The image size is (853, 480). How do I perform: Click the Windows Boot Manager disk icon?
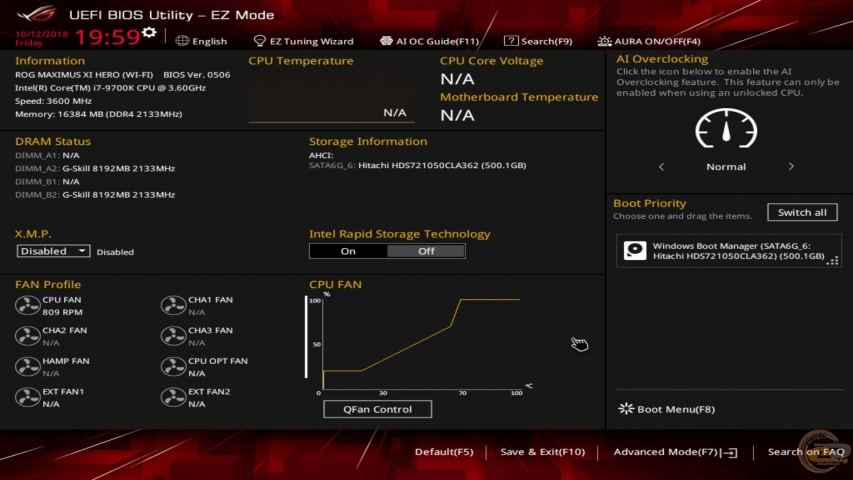(635, 251)
